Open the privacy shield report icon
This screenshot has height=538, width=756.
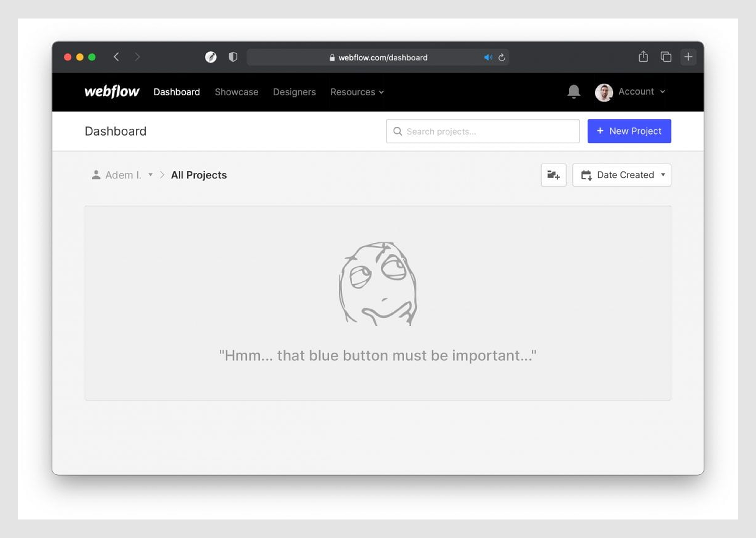click(233, 57)
